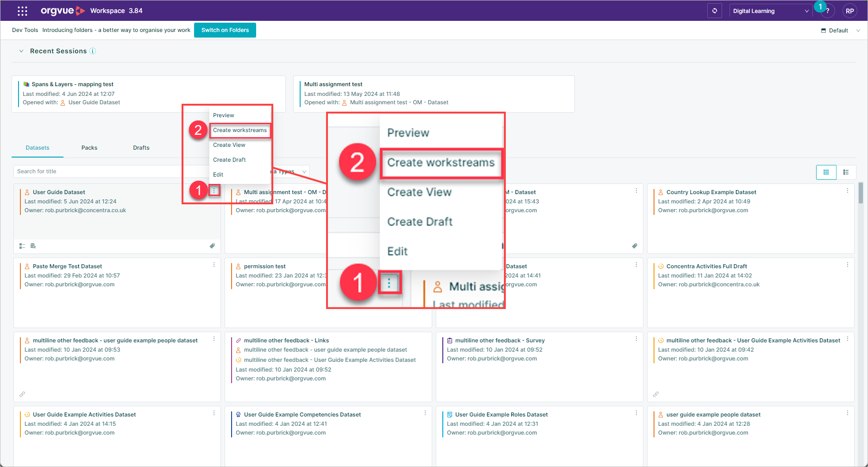Select Create workstreams from context menu

pyautogui.click(x=239, y=130)
